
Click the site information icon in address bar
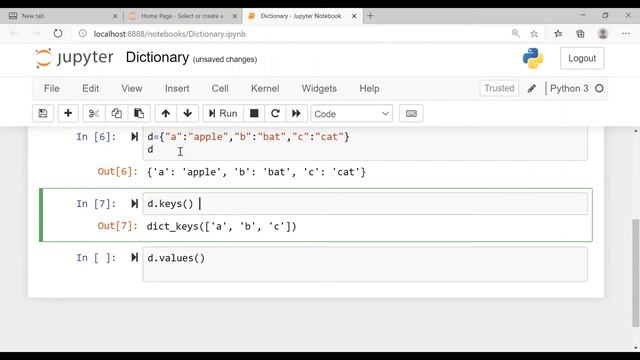click(x=82, y=34)
